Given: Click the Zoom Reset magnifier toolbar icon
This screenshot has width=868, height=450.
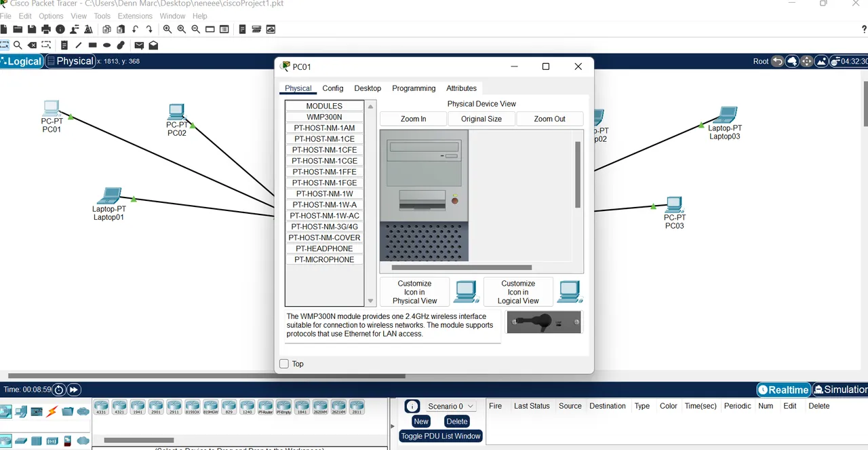Looking at the screenshot, I should click(x=182, y=29).
